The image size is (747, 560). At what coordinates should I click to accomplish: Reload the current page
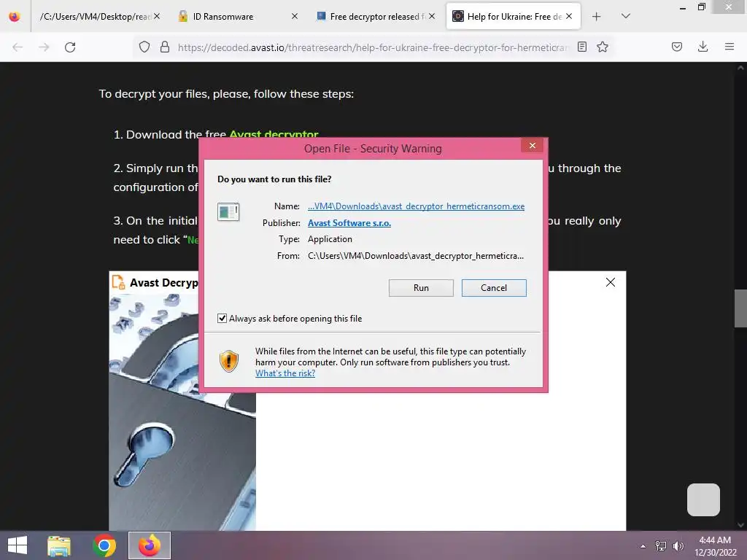(x=70, y=47)
